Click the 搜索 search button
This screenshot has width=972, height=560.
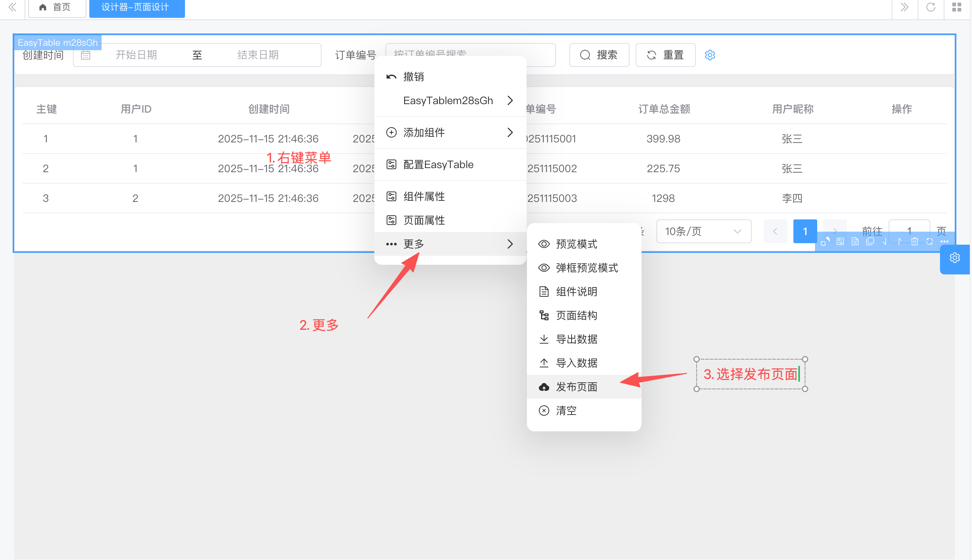(599, 55)
